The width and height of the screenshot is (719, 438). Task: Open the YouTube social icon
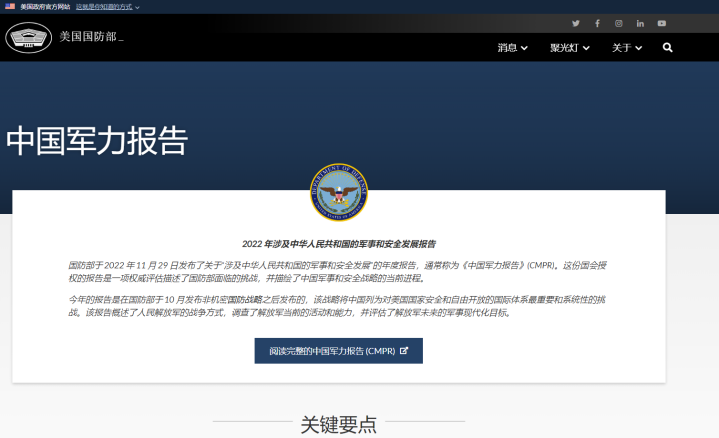[662, 23]
